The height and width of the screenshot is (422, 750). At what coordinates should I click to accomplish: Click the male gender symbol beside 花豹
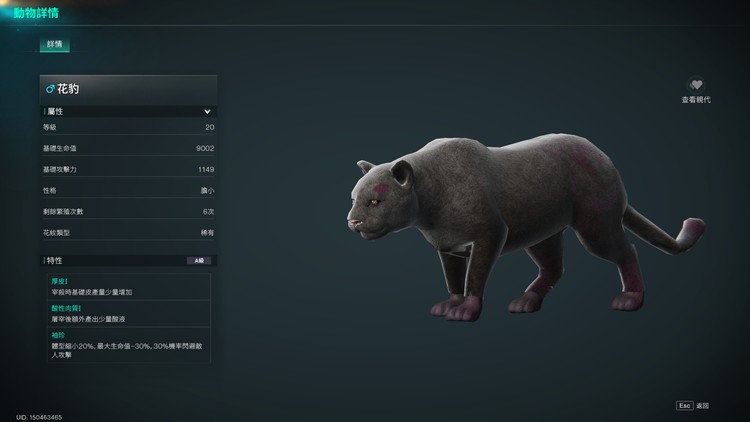point(50,89)
